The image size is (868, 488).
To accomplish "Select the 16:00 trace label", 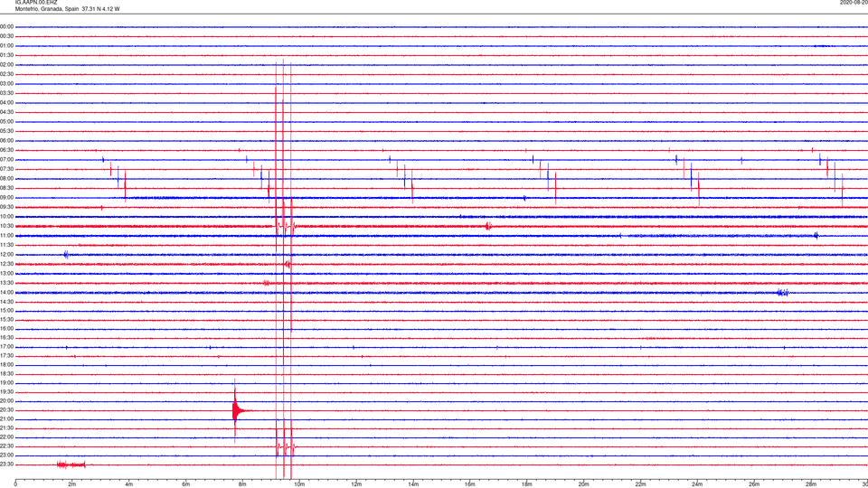I will [6, 329].
